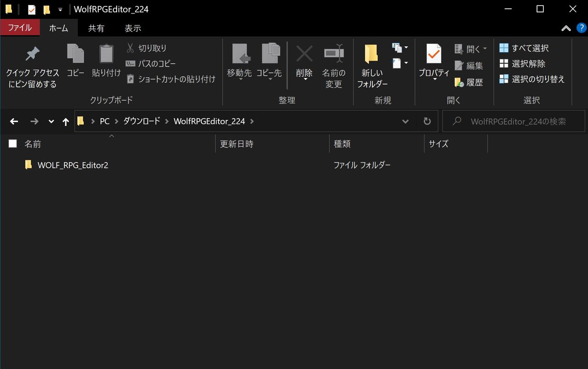The width and height of the screenshot is (588, 369).
Task: Click ダウンロード in the breadcrumb path
Action: coord(141,121)
